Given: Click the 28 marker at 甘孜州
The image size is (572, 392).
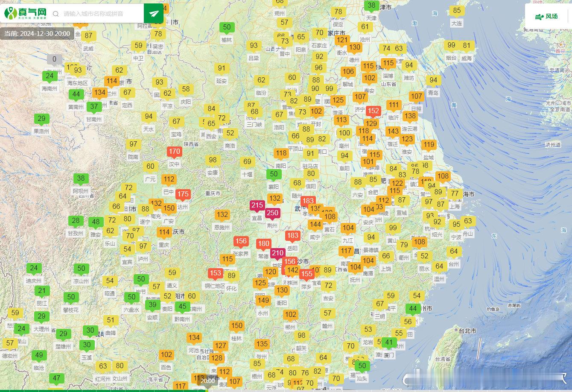Looking at the screenshot, I should coord(76,221).
